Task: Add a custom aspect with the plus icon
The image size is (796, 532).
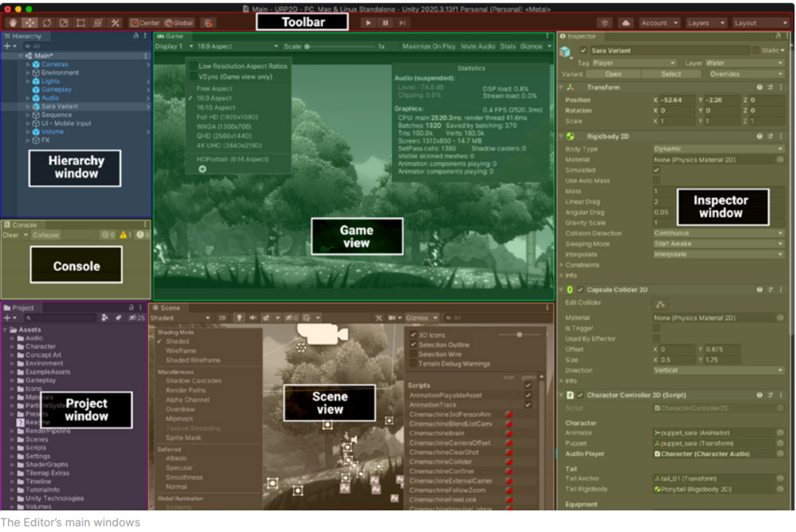Action: coord(202,169)
